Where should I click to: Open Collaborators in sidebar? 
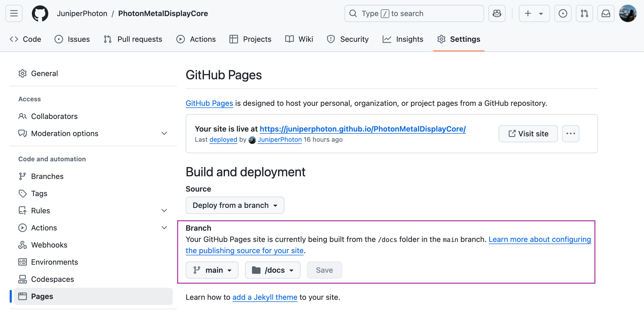click(93, 116)
